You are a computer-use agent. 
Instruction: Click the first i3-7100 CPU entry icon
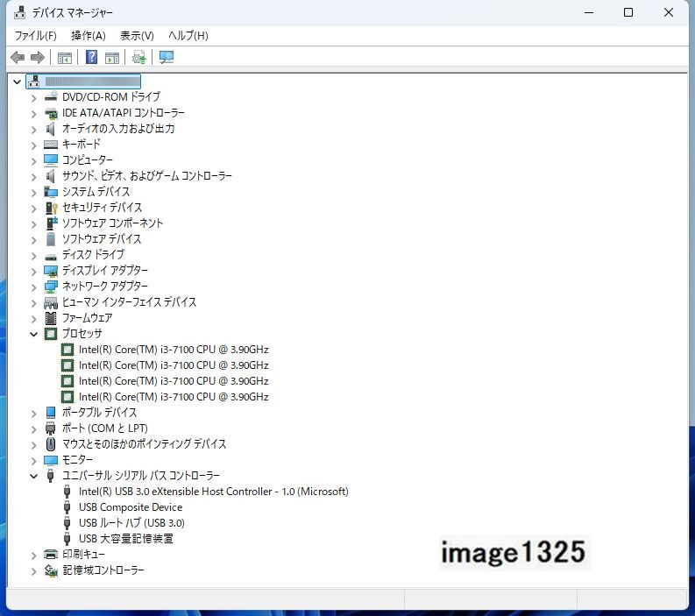pyautogui.click(x=67, y=350)
